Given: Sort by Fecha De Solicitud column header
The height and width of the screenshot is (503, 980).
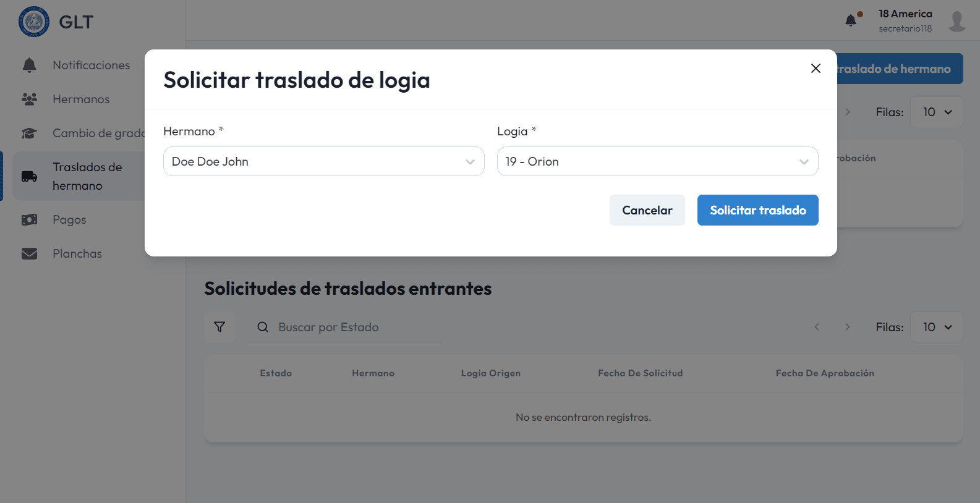Looking at the screenshot, I should (640, 373).
